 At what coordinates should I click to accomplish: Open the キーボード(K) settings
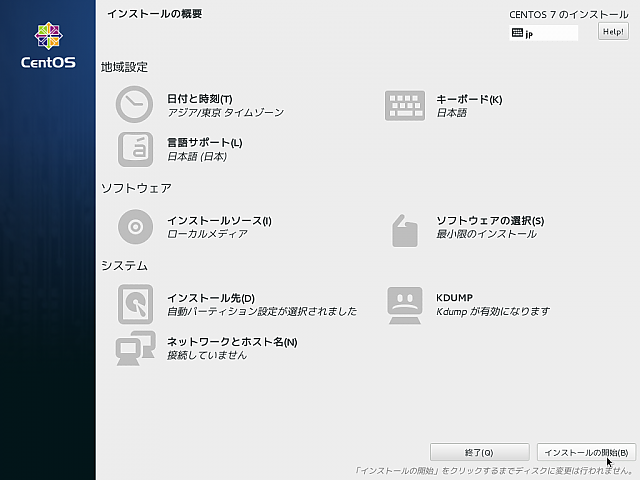[469, 100]
